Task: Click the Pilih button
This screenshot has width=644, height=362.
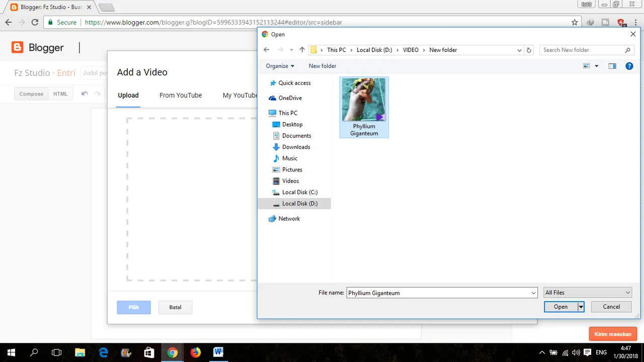Action: point(134,307)
